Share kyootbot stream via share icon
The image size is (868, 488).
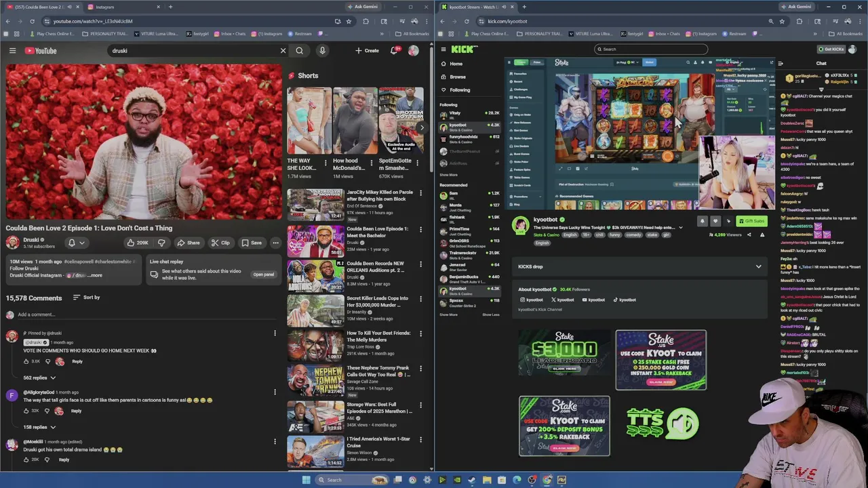click(x=749, y=235)
